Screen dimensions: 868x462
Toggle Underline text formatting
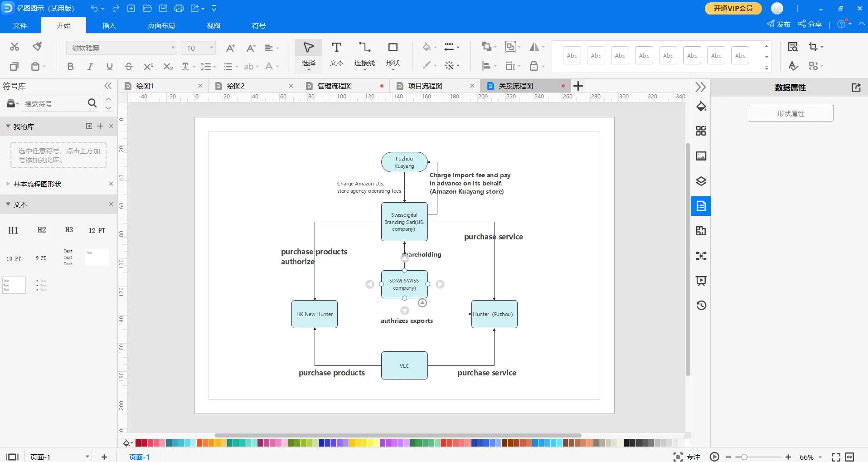109,67
